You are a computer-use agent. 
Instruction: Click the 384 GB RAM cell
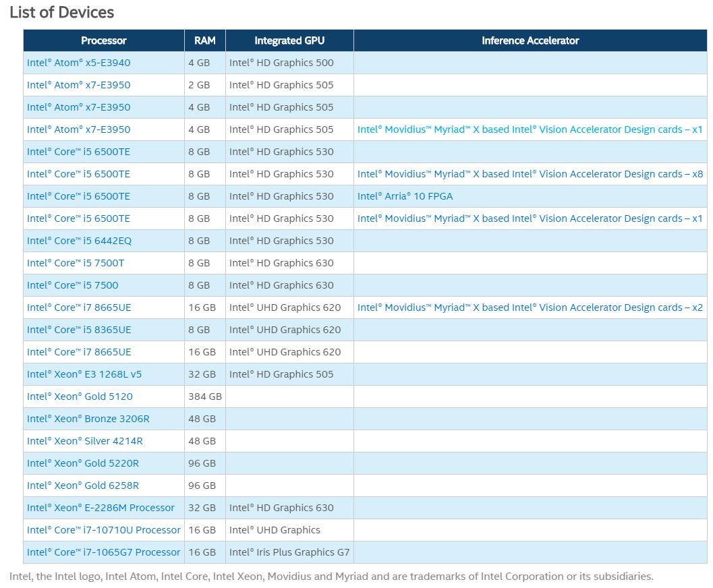[x=205, y=396]
